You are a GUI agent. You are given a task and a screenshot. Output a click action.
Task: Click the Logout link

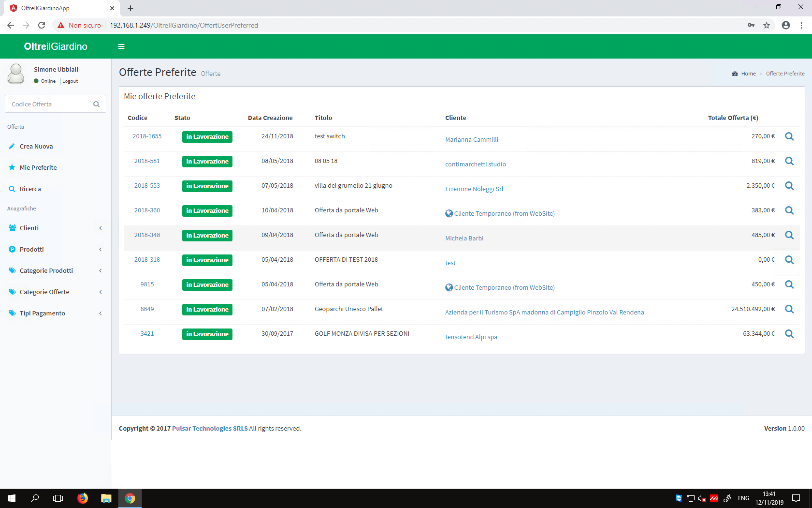tap(70, 81)
